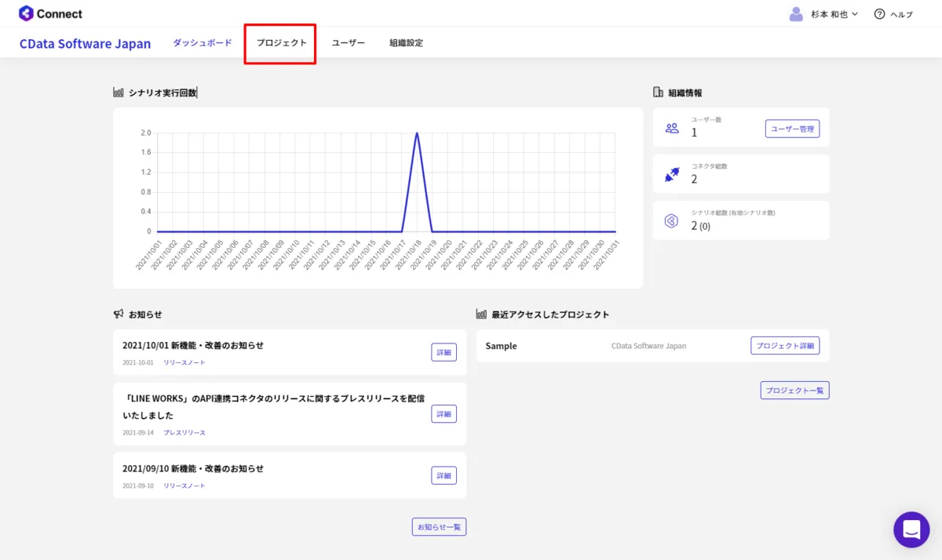Click the Connect logo icon
942x560 pixels.
(x=27, y=13)
